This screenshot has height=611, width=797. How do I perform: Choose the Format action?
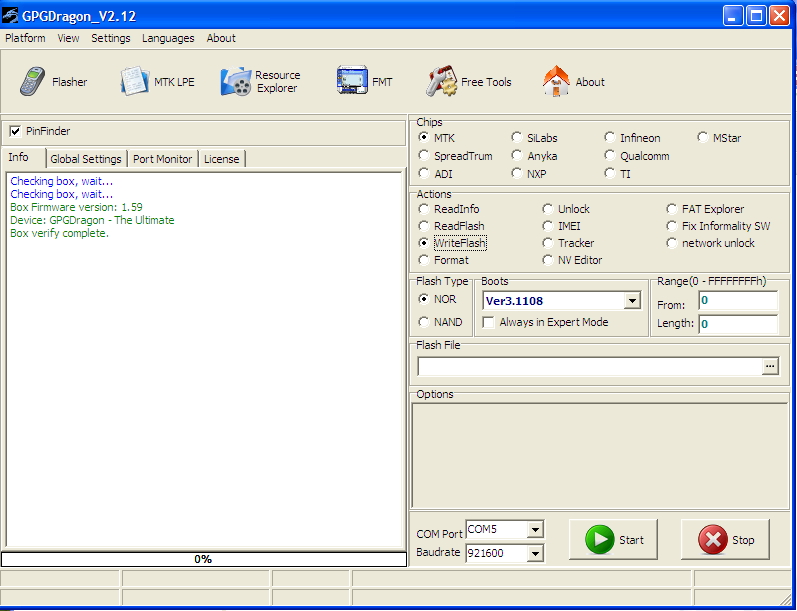click(423, 260)
